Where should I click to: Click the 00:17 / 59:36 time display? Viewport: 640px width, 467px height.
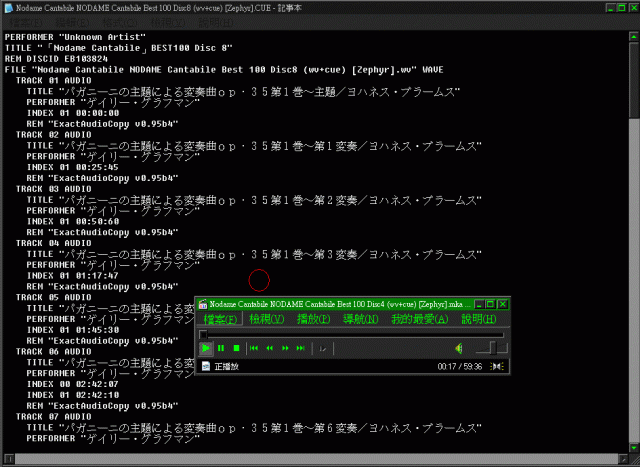pos(460,367)
